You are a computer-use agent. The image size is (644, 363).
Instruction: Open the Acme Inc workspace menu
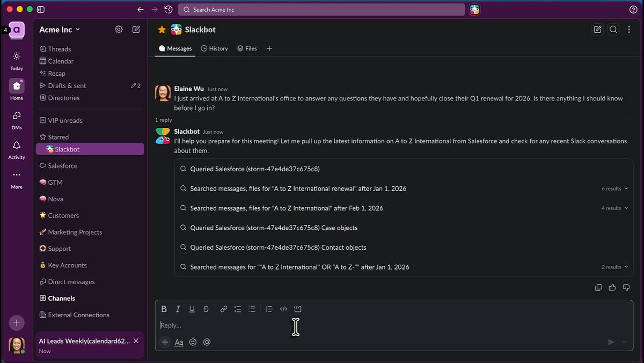[x=60, y=30]
